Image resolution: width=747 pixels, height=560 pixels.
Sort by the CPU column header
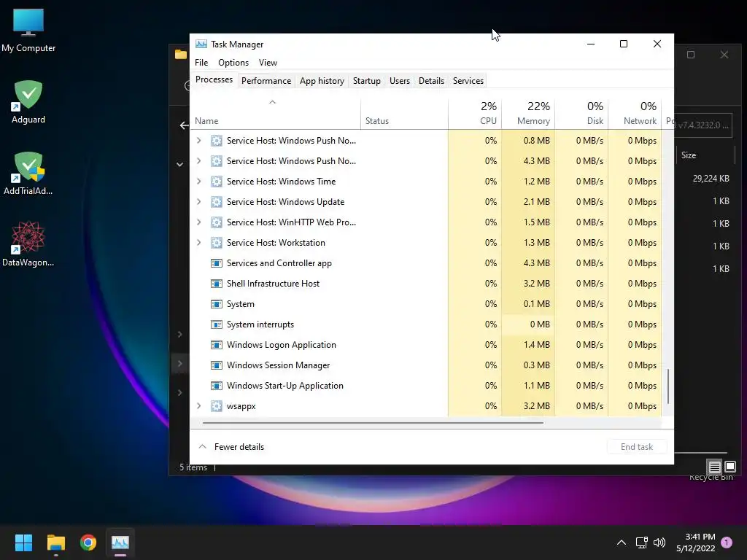click(x=475, y=114)
